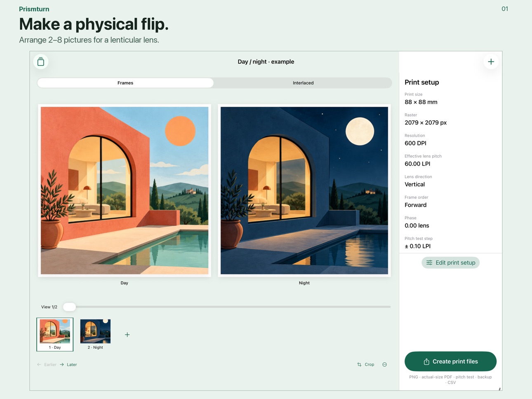The height and width of the screenshot is (399, 532).
Task: Click the 'Night' caption under the second frame
Action: 304,283
